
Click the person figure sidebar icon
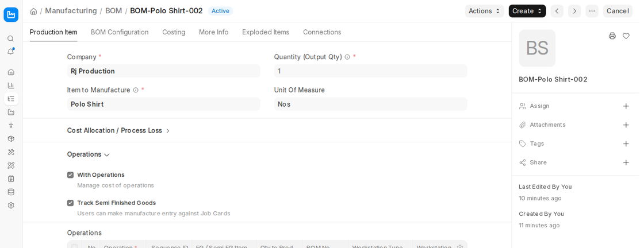(x=11, y=125)
